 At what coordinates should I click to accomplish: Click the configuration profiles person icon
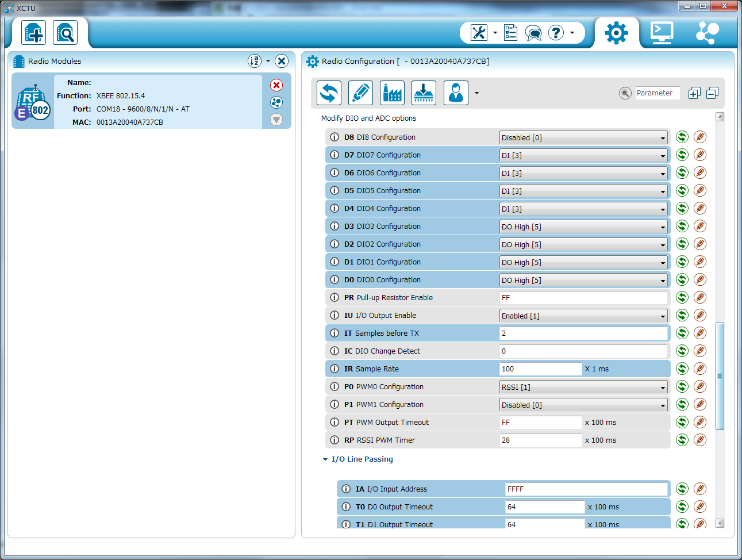pyautogui.click(x=456, y=93)
